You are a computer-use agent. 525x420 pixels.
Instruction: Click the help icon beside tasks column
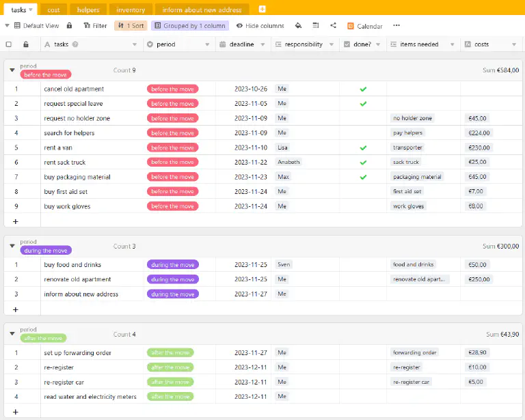click(x=75, y=44)
